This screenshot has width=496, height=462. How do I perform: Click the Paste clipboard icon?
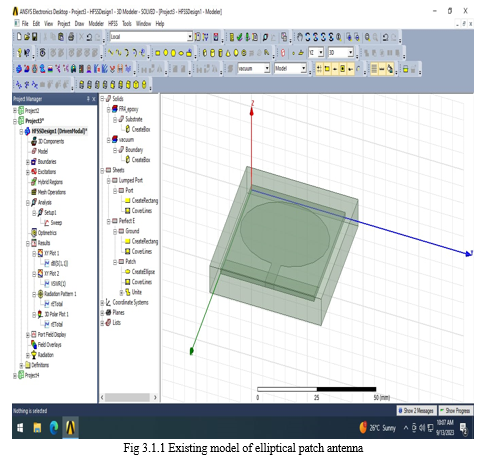coord(61,37)
